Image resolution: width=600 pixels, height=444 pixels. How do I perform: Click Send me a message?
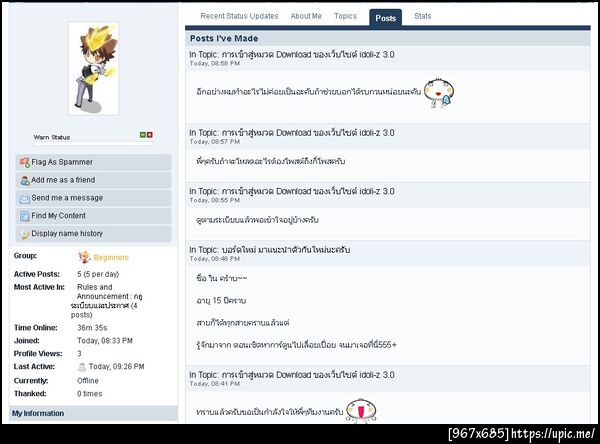pos(93,198)
